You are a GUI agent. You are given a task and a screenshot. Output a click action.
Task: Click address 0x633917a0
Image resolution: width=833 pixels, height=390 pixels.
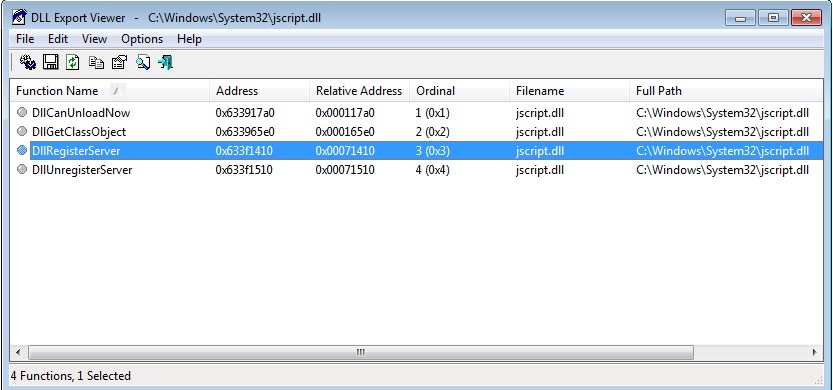(x=245, y=113)
